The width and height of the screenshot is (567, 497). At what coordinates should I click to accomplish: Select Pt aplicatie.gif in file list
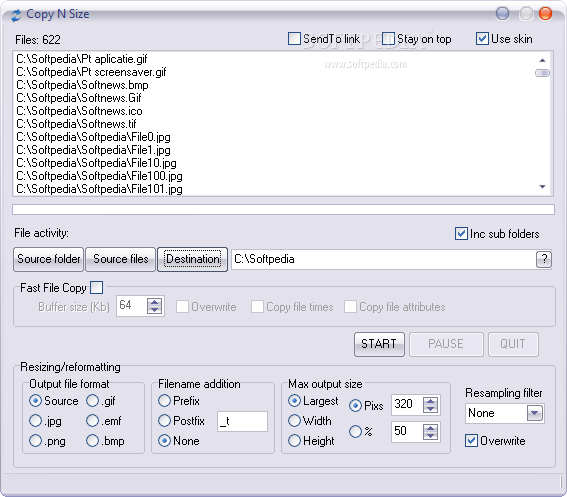[x=82, y=59]
